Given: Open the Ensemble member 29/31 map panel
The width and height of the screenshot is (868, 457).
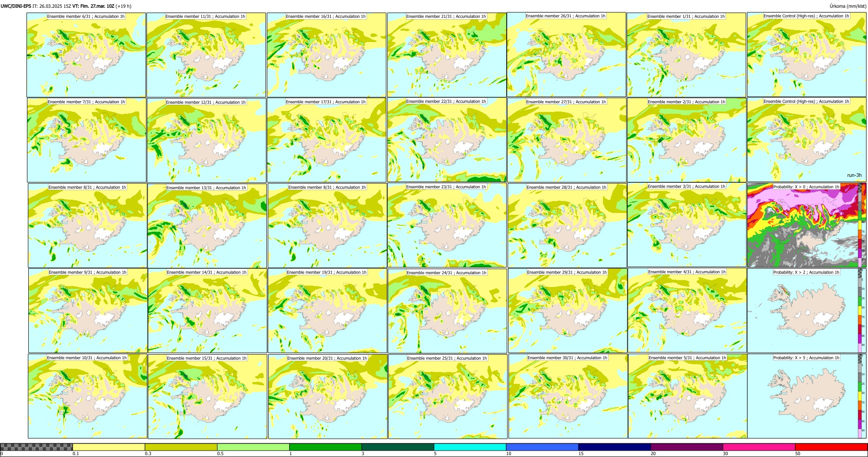Looking at the screenshot, I should click(x=568, y=311).
